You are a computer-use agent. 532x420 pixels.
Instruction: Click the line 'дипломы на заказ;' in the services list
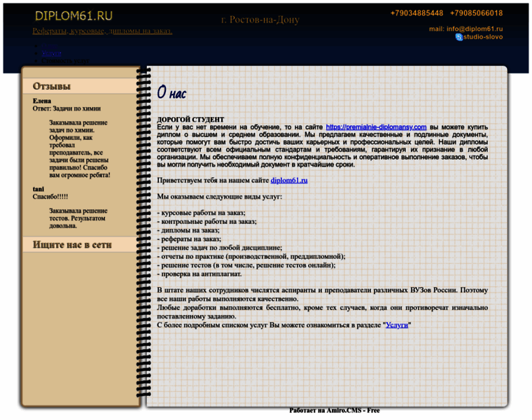tap(188, 230)
